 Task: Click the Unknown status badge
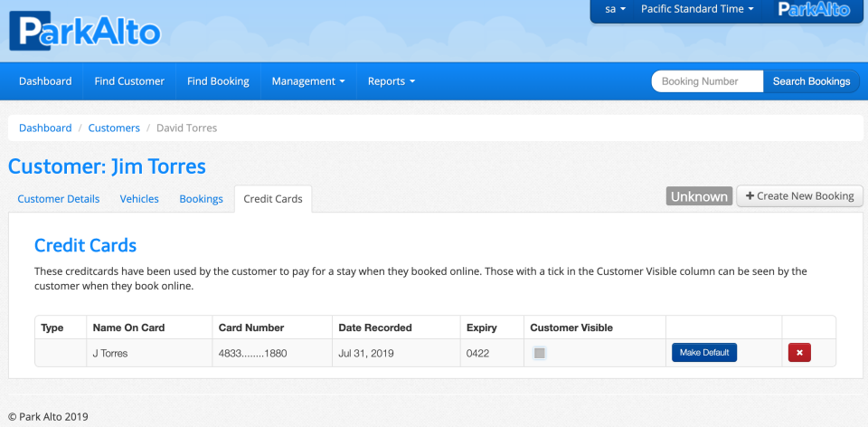(x=699, y=196)
